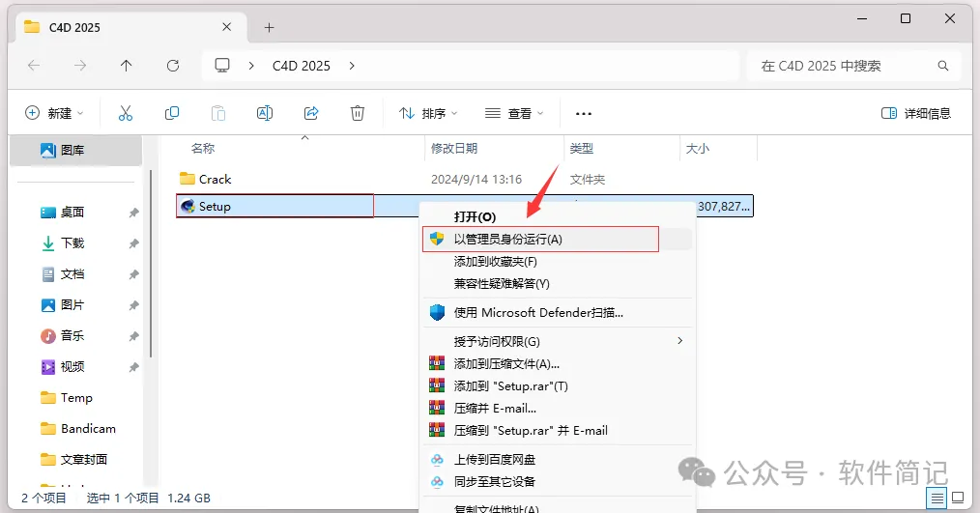
Task: Click the Rename icon in toolbar
Action: point(265,113)
